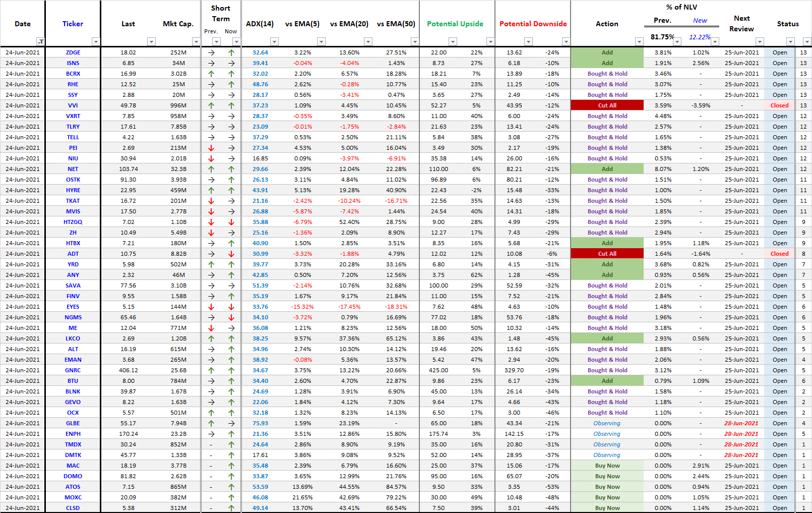Click green up arrow in BCRX Prev. column
This screenshot has width=812, height=513.
click(211, 74)
